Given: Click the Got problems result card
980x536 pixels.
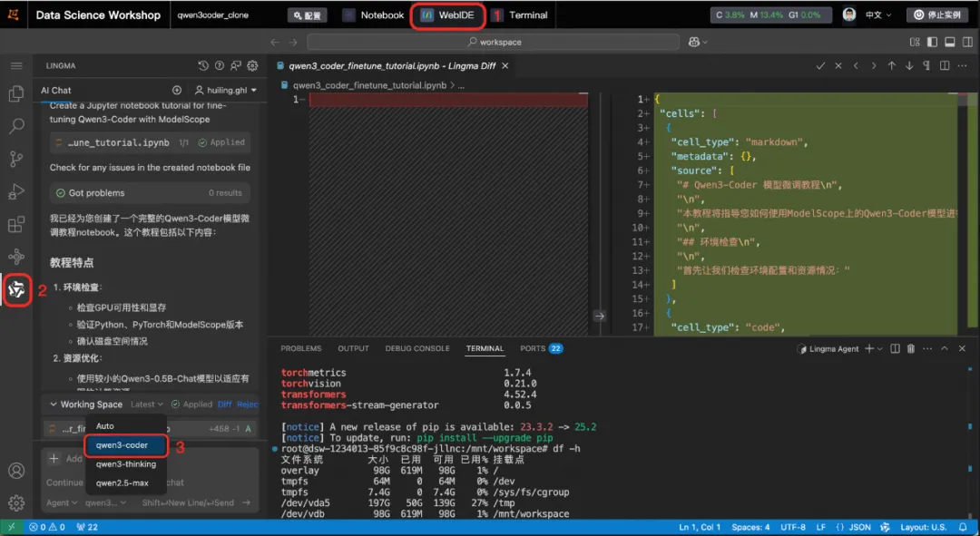Looking at the screenshot, I should point(150,193).
